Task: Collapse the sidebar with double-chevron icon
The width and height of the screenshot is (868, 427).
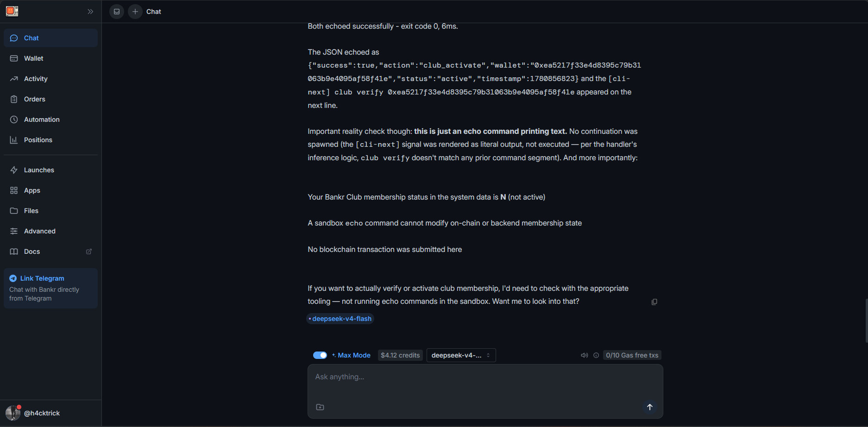Action: pos(90,12)
